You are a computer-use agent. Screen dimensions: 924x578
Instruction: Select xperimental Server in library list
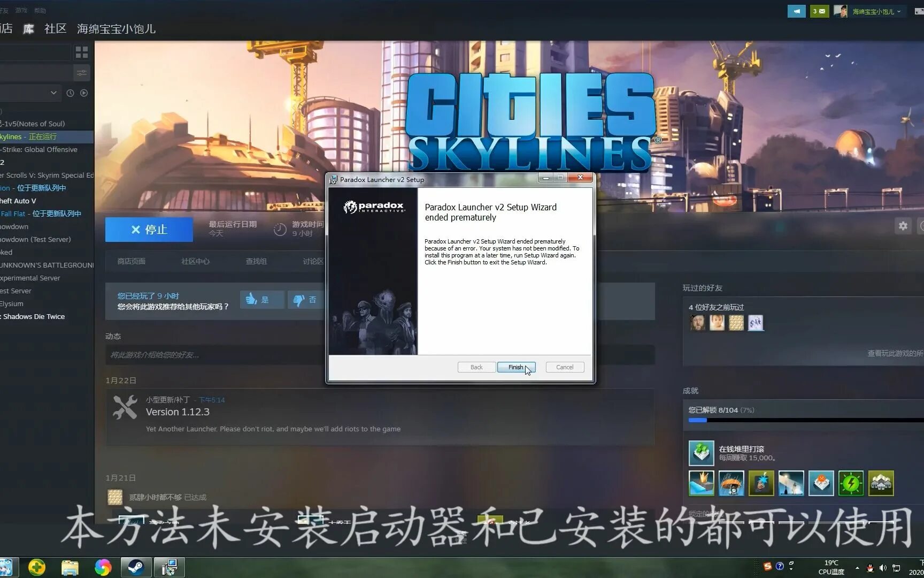(47, 278)
